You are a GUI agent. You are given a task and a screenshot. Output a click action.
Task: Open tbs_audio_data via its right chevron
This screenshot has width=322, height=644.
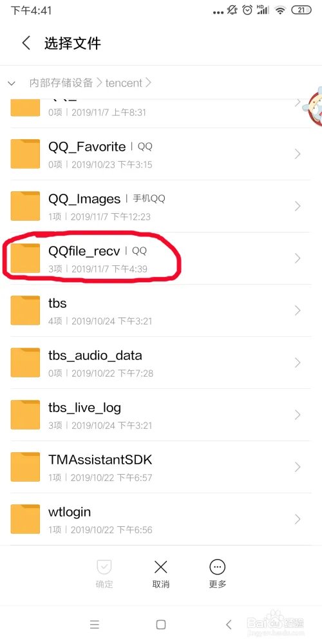tap(298, 363)
